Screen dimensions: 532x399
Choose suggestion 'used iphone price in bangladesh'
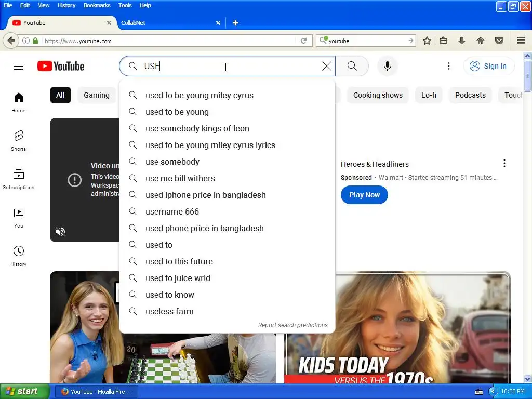pyautogui.click(x=228, y=195)
